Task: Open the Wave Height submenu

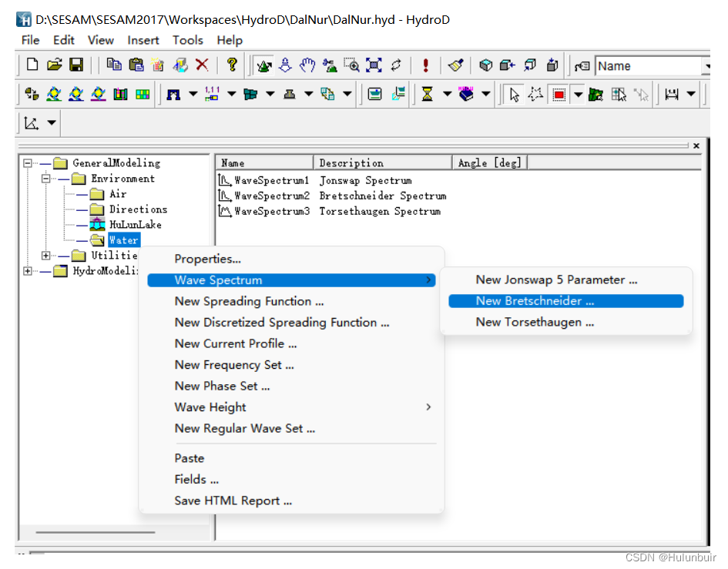Action: click(291, 407)
